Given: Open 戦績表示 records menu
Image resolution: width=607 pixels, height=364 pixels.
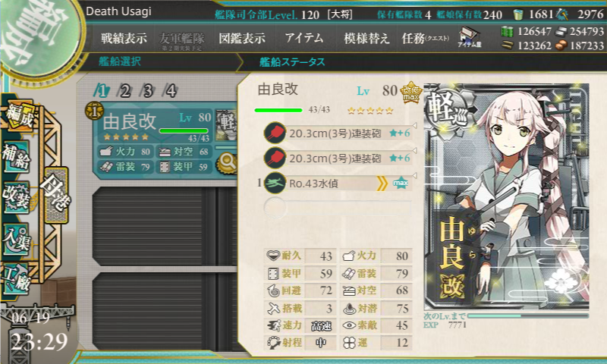Looking at the screenshot, I should point(124,39).
